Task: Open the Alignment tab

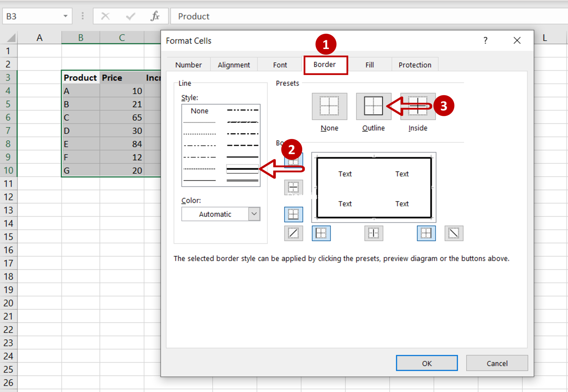Action: point(234,65)
